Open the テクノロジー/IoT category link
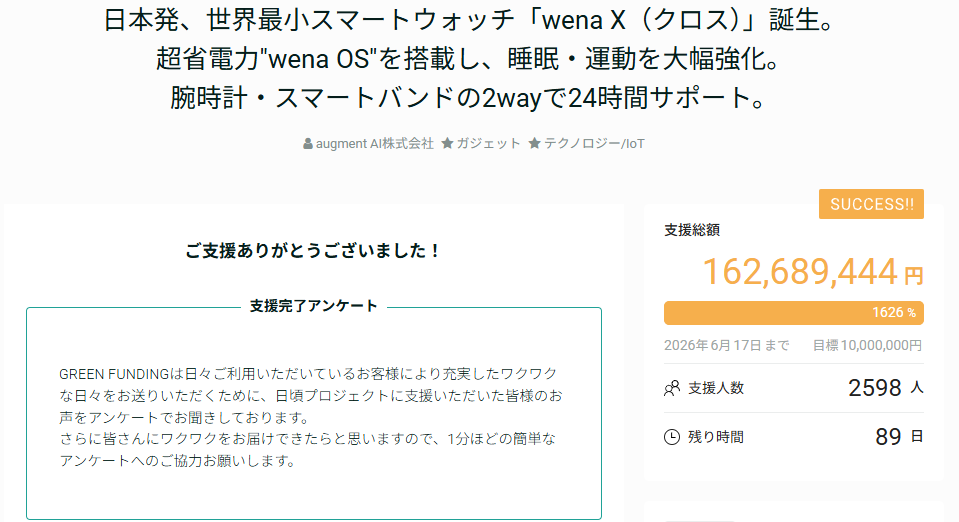The image size is (959, 522). (594, 143)
